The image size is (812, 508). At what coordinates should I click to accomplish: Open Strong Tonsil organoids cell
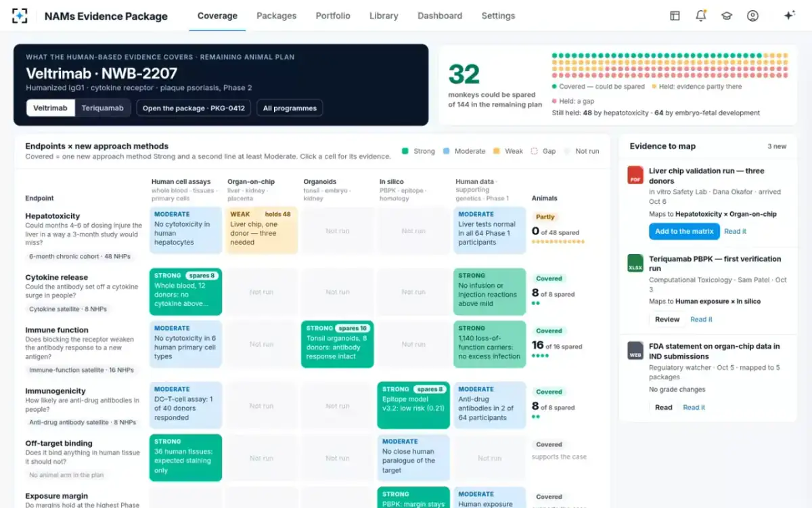pyautogui.click(x=337, y=344)
